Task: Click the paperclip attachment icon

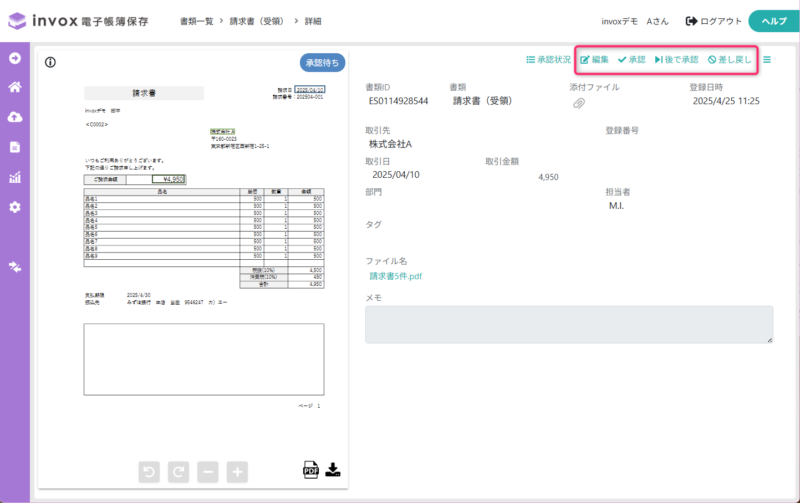Action: 578,104
